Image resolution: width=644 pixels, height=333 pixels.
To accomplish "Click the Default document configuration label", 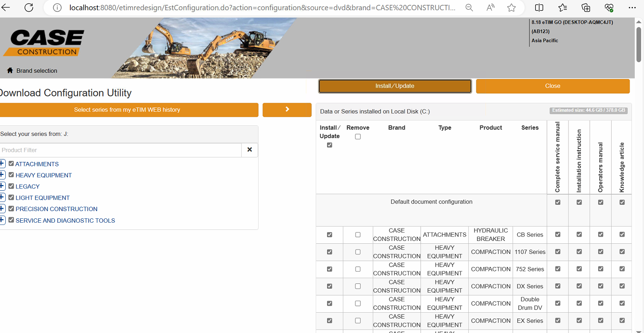I will [x=432, y=202].
